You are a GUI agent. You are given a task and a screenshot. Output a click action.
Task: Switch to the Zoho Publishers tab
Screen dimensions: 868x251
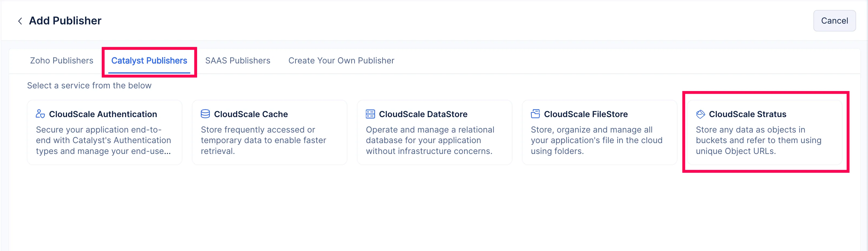tap(61, 60)
